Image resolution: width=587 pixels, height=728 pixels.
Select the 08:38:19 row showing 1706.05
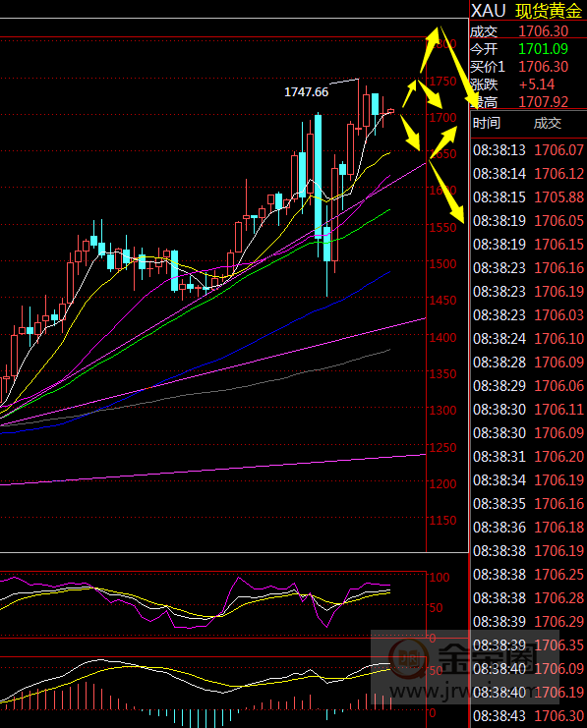[x=528, y=220]
